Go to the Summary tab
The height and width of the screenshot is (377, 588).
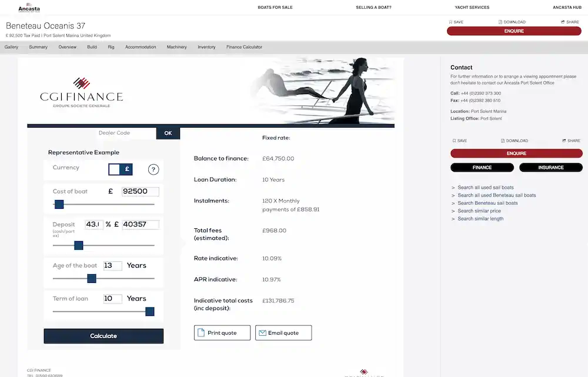click(x=38, y=47)
